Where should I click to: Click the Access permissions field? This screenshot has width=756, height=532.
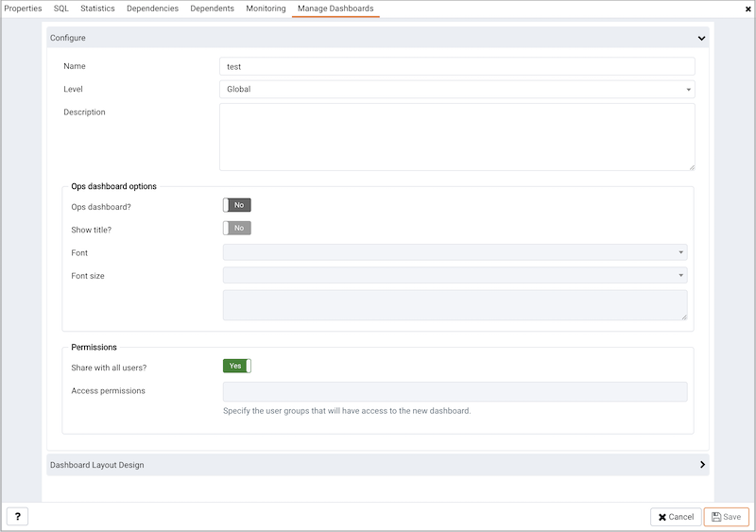pyautogui.click(x=455, y=391)
